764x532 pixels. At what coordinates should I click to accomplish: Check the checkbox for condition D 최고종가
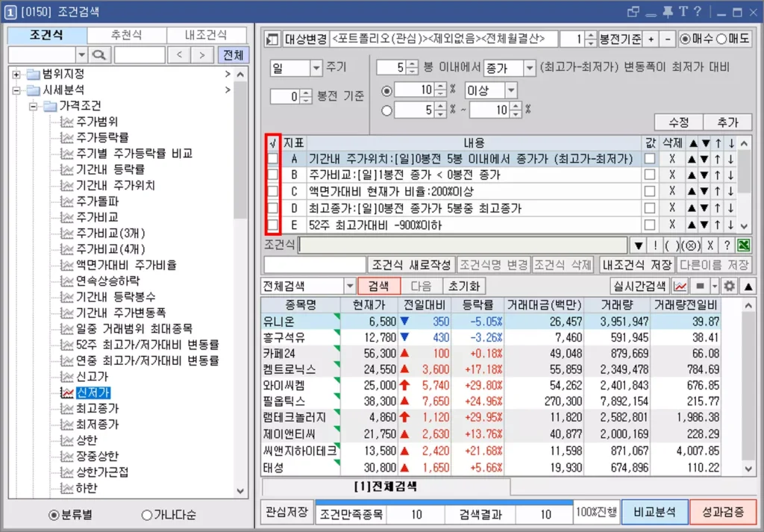[x=273, y=208]
